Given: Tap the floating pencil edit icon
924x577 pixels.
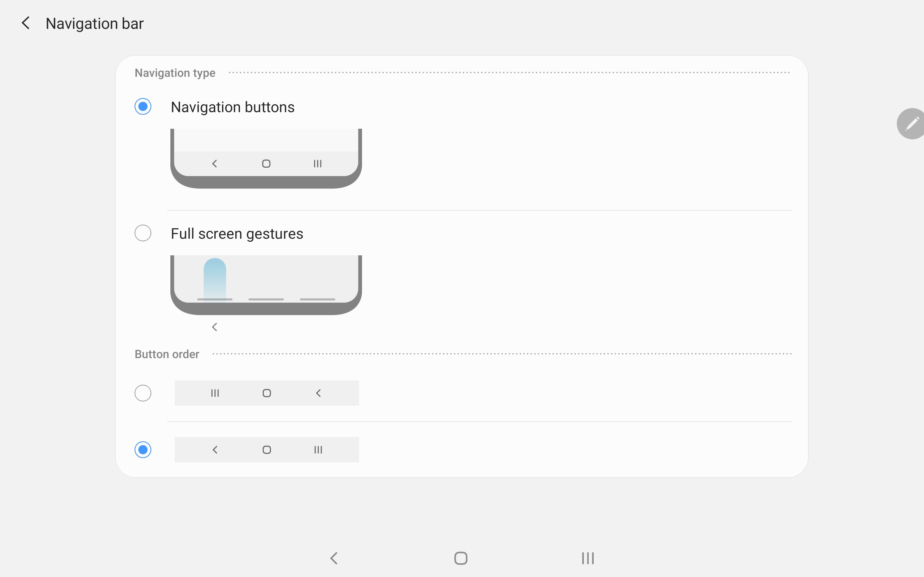Looking at the screenshot, I should click(x=911, y=124).
